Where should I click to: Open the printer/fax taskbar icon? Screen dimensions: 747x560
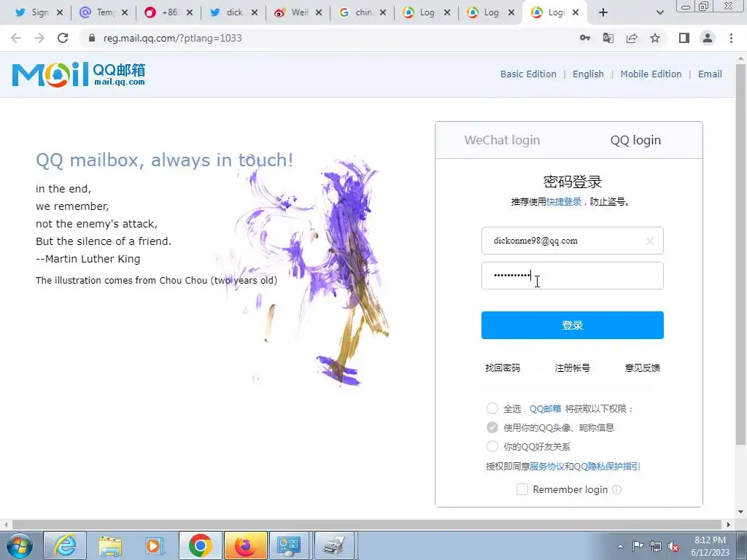tap(334, 545)
